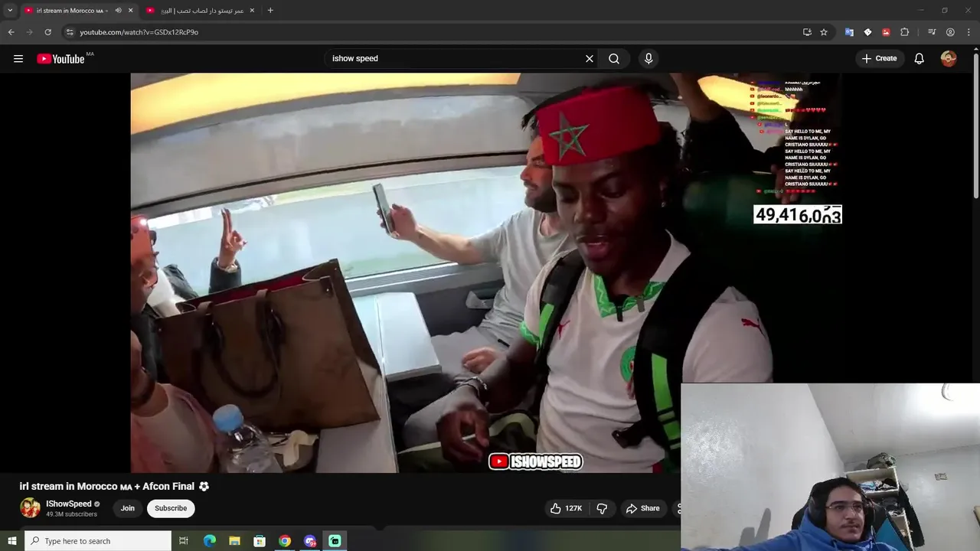Switch to Chrome on taskbar
The height and width of the screenshot is (551, 980).
click(285, 541)
